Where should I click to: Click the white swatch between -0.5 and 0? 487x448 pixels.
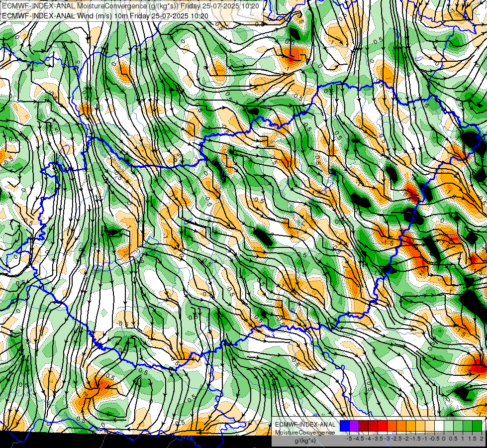point(439,426)
